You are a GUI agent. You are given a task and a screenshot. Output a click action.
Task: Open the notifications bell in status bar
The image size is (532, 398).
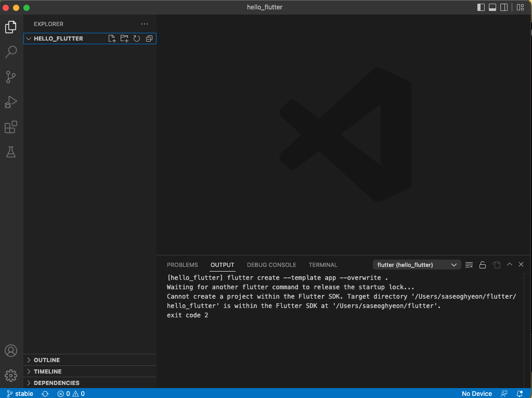pos(520,394)
